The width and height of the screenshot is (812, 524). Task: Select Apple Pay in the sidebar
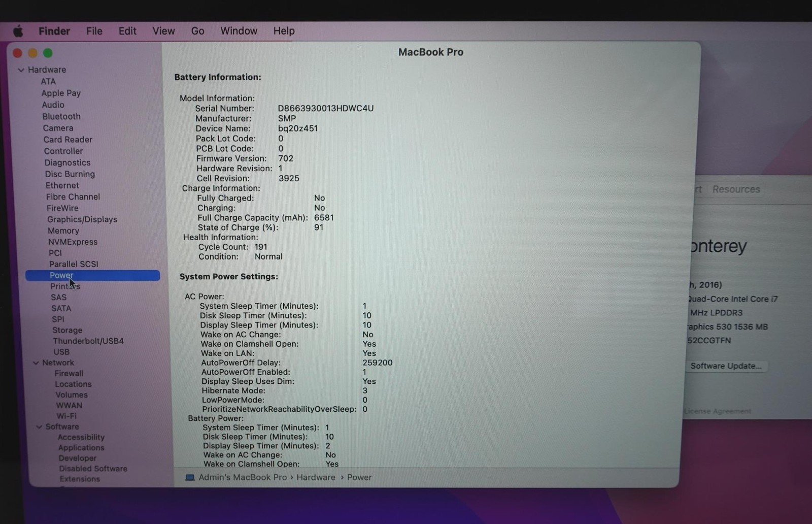pos(61,93)
